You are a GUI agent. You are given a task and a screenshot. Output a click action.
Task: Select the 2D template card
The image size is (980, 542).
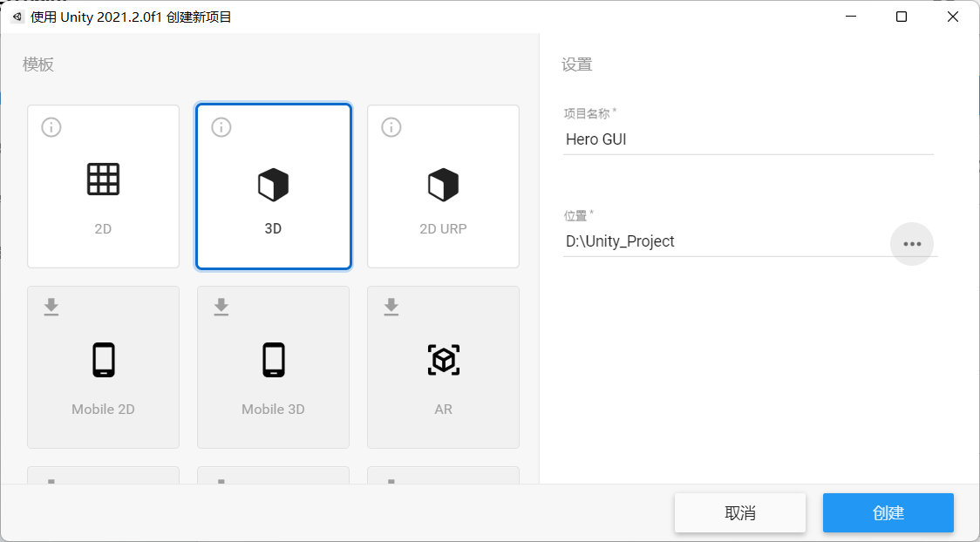click(103, 186)
